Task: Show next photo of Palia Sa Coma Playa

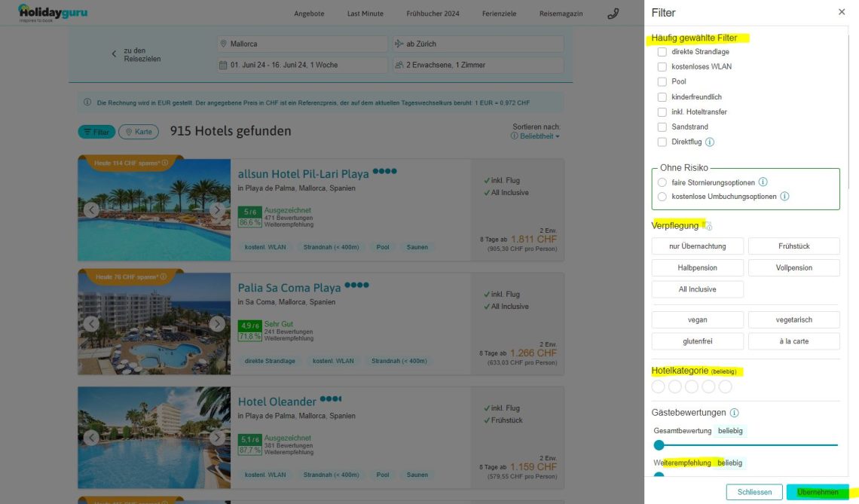Action: tap(217, 324)
